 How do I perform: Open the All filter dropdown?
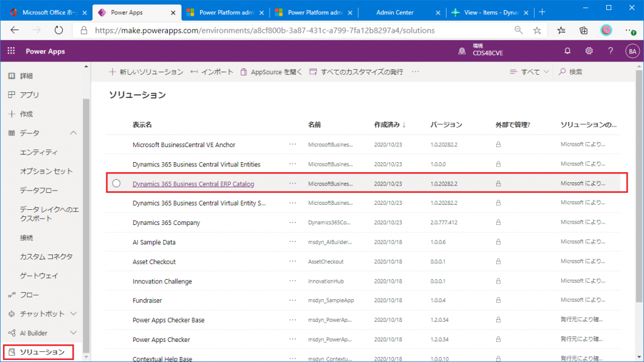click(530, 72)
